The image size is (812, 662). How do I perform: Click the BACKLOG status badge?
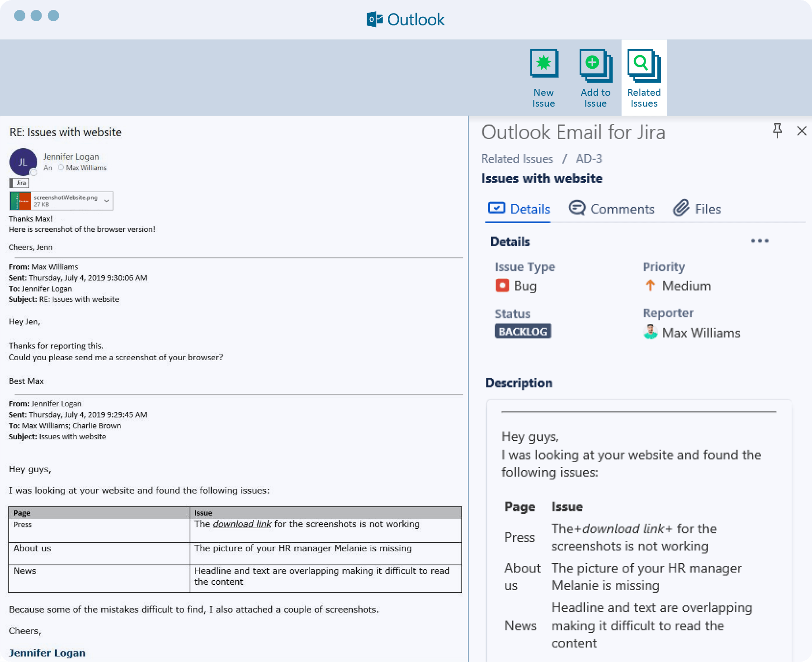point(523,331)
